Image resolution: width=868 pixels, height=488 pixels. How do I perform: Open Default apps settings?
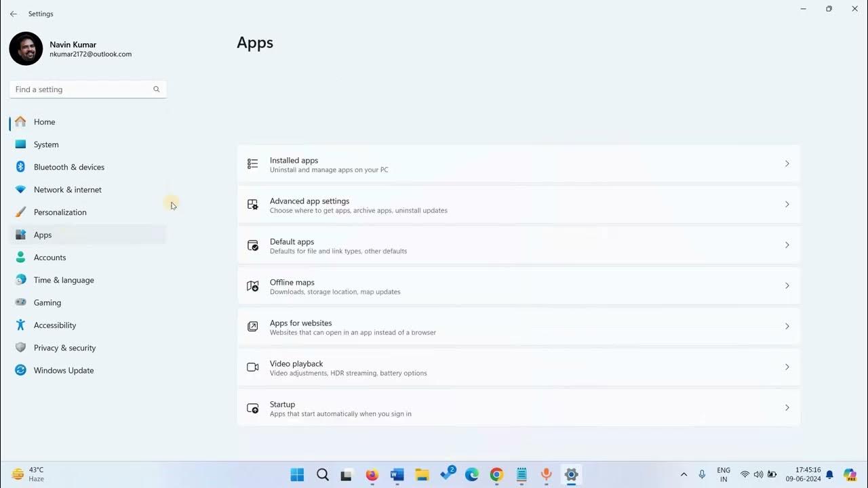519,245
